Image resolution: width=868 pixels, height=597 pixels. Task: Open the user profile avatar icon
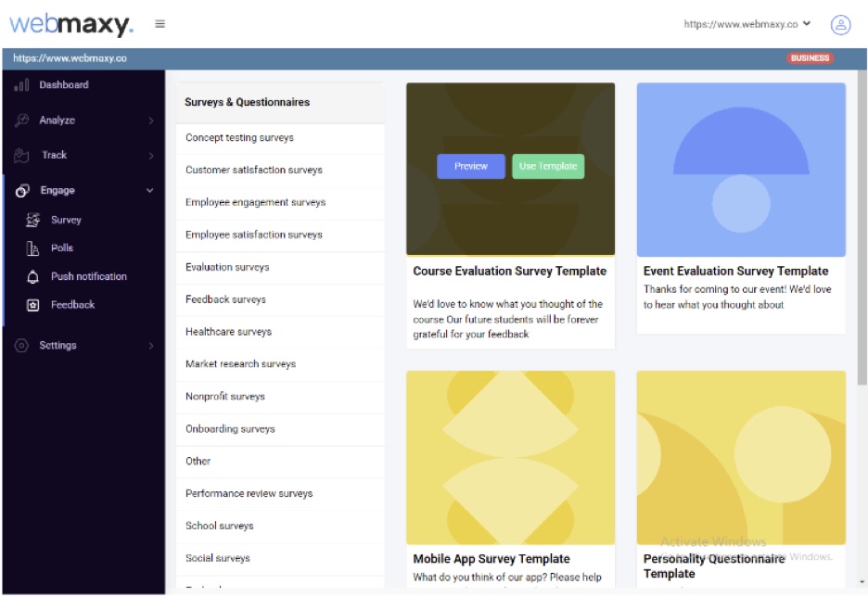click(840, 24)
